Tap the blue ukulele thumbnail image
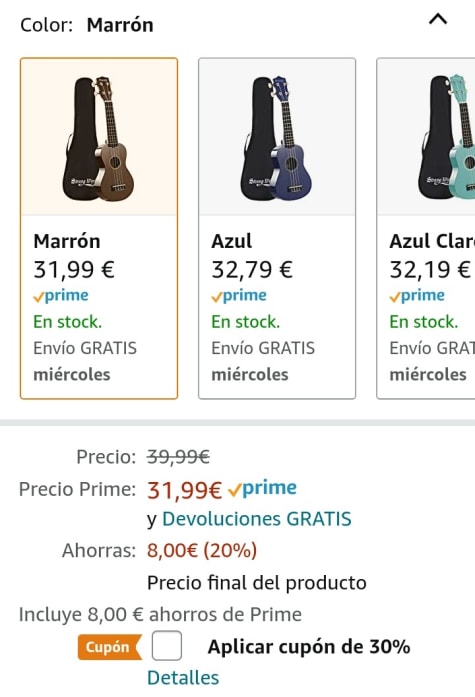Screen dimensions: 475x697 pos(276,139)
